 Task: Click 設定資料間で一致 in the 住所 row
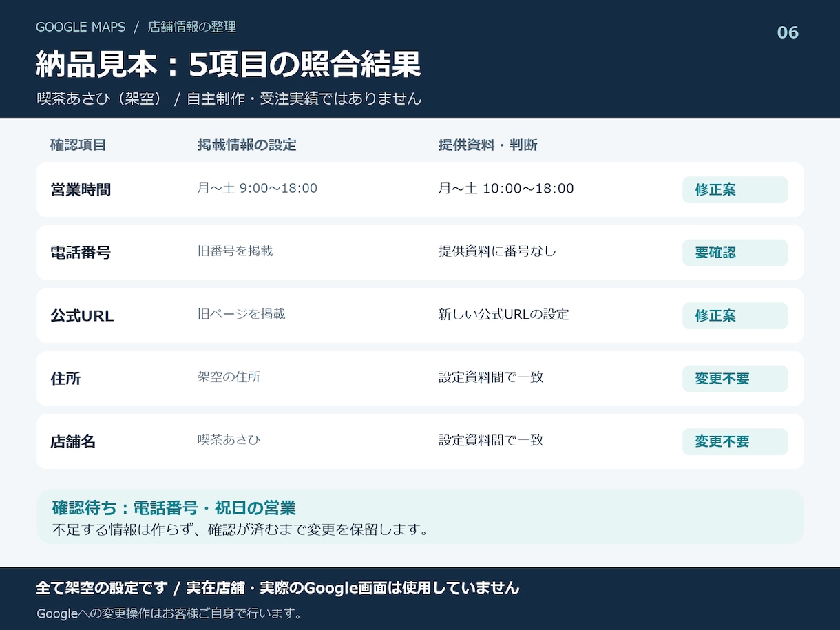(491, 377)
